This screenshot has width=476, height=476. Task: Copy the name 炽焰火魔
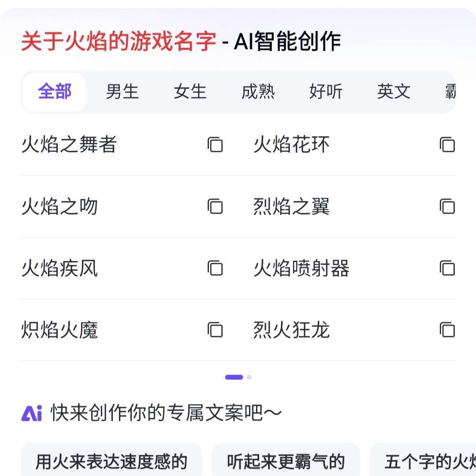pyautogui.click(x=215, y=330)
